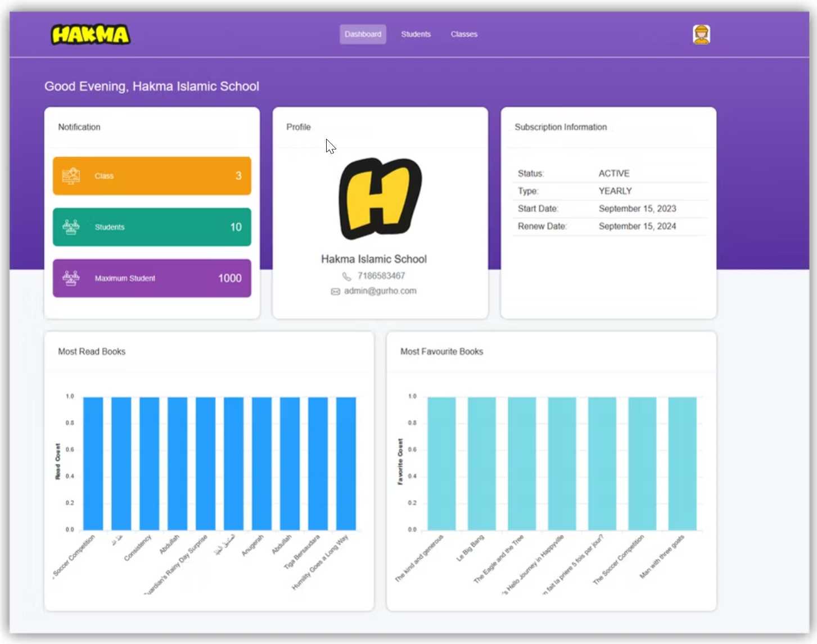The image size is (817, 644).
Task: Open the user avatar menu
Action: coord(701,34)
